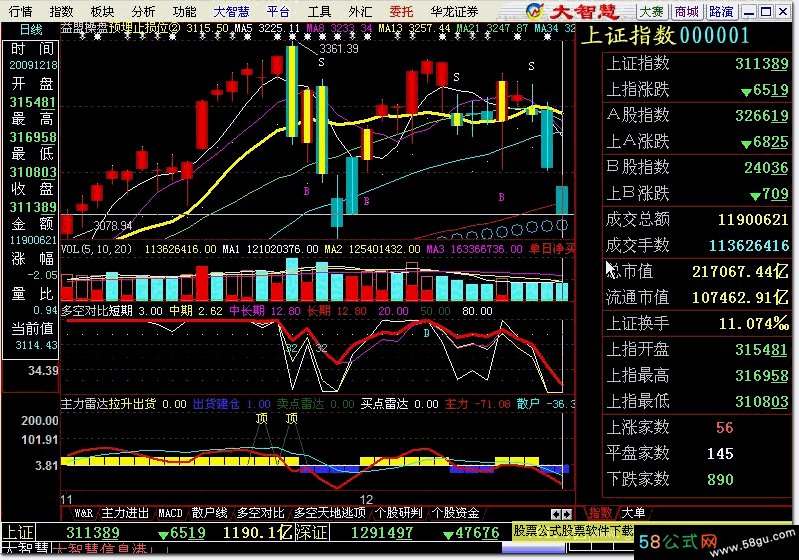
Task: Switch to the 主力进出 indicator tab
Action: pyautogui.click(x=125, y=513)
